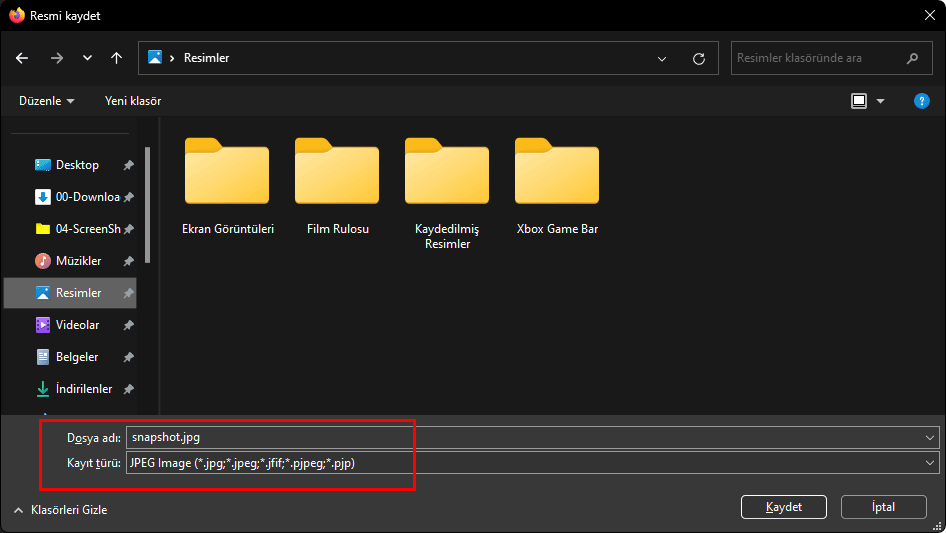Click the pin icon beside 04-ScreenSh
This screenshot has height=533, width=946.
[129, 229]
